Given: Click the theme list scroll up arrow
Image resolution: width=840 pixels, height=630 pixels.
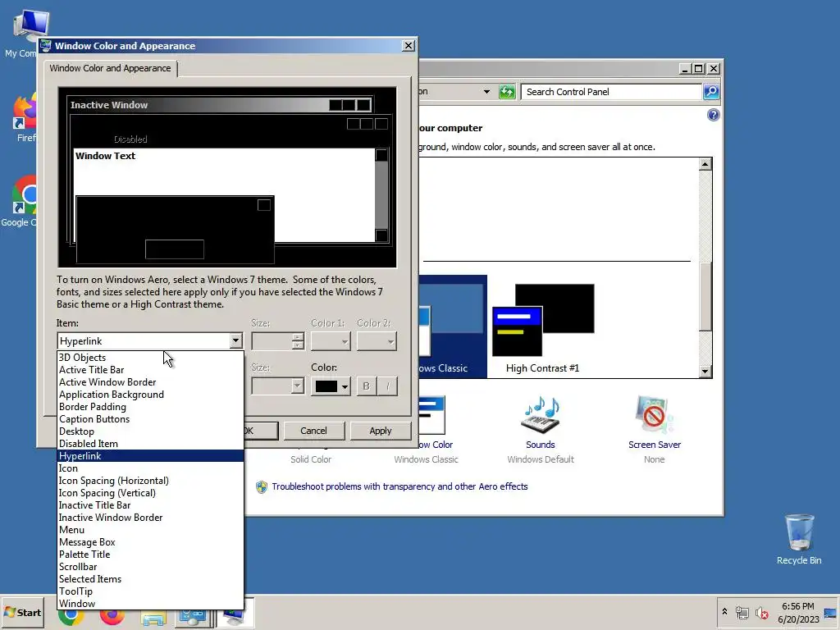Looking at the screenshot, I should pos(705,164).
